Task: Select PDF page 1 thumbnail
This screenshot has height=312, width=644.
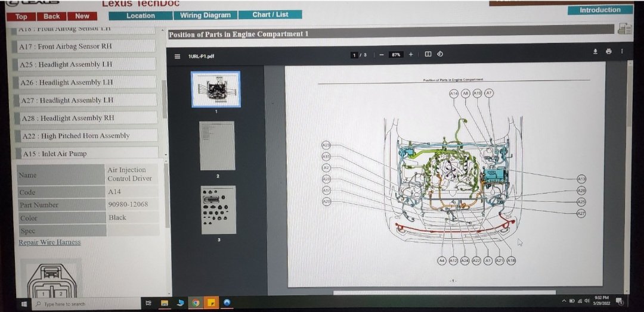Action: tap(216, 89)
